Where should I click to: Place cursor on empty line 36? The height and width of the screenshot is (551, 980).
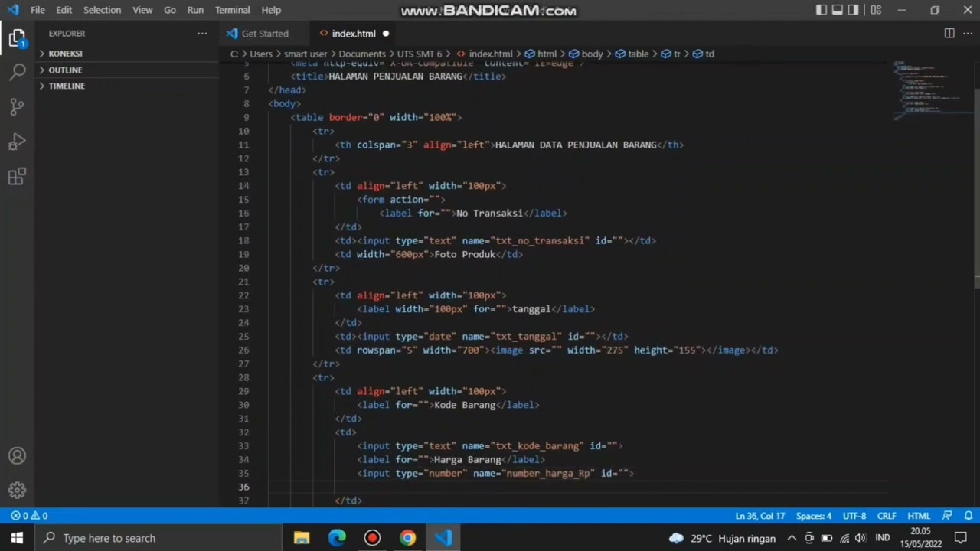[578, 487]
